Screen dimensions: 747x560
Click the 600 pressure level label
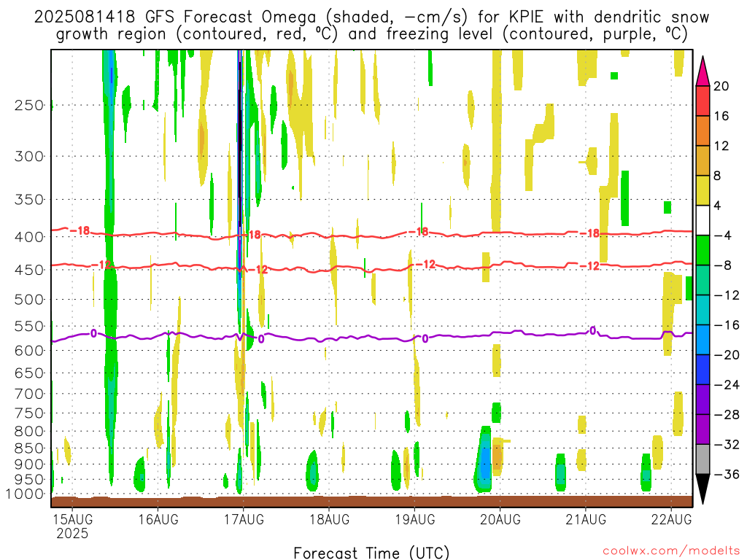coord(29,351)
